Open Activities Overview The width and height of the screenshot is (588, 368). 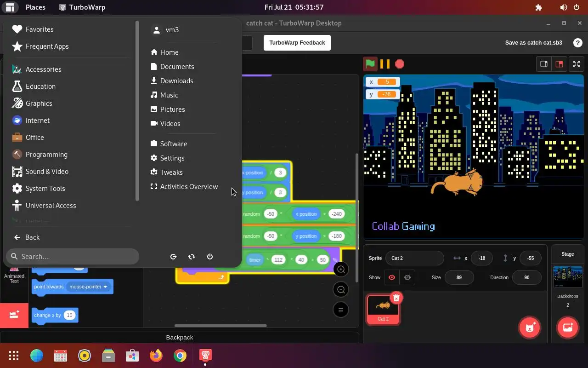click(184, 187)
